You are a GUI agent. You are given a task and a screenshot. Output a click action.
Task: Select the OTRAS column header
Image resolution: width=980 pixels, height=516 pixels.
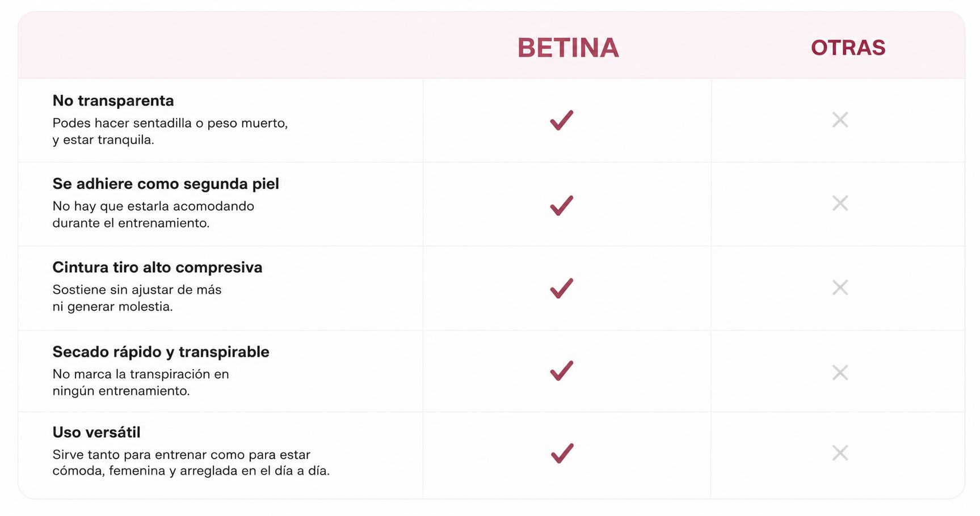(x=848, y=48)
